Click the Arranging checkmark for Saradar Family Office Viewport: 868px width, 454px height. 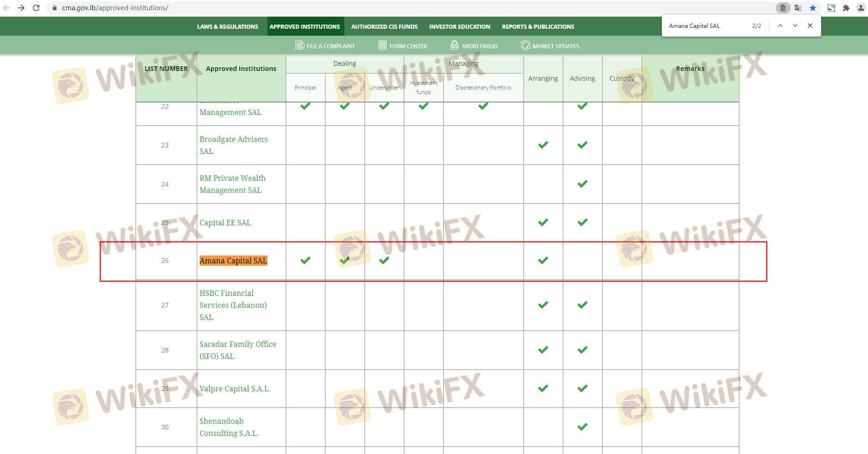tap(543, 350)
